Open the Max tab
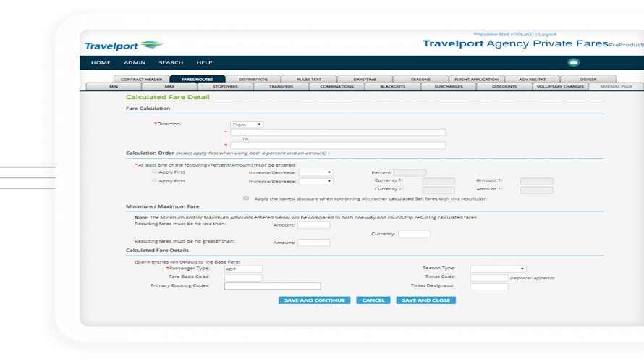The image size is (644, 362). (169, 87)
